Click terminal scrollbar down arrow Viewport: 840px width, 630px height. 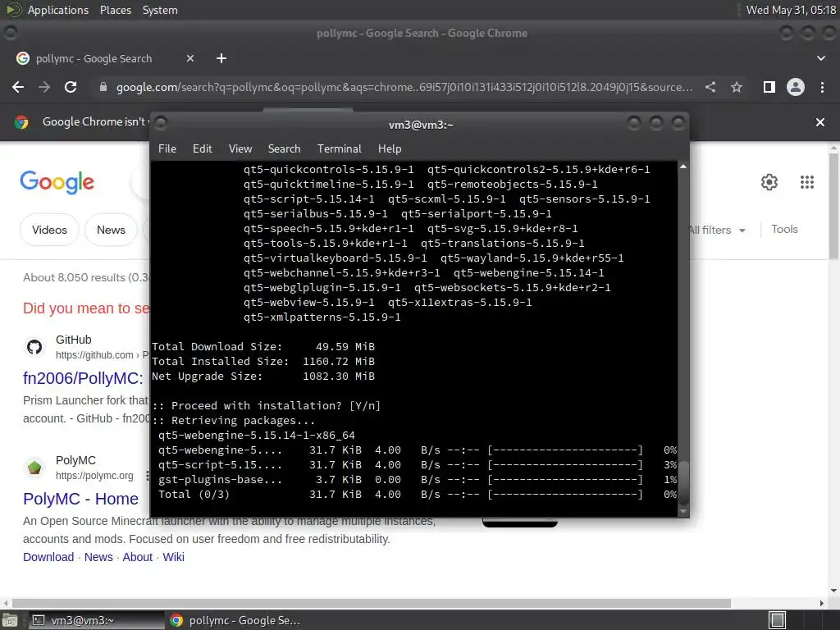[x=683, y=511]
